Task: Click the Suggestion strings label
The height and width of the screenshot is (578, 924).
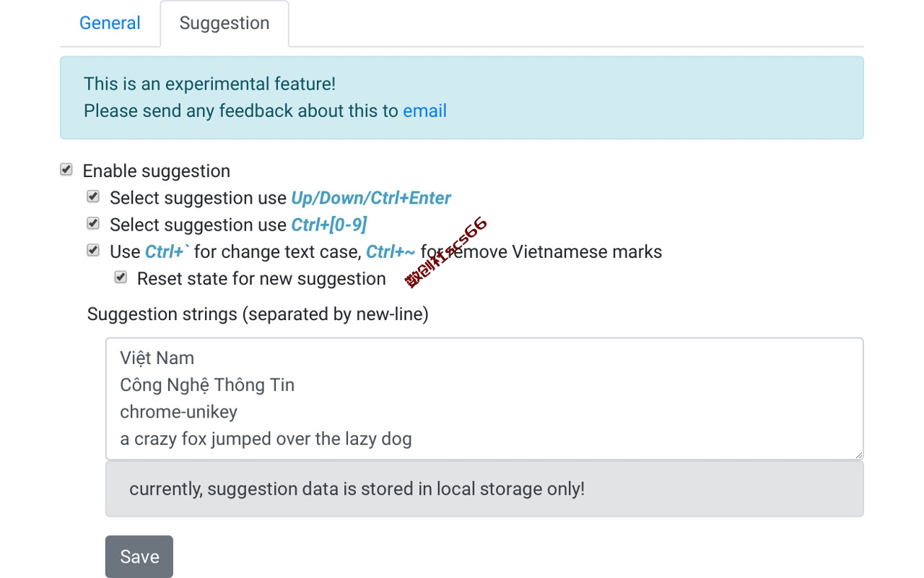Action: pos(258,314)
